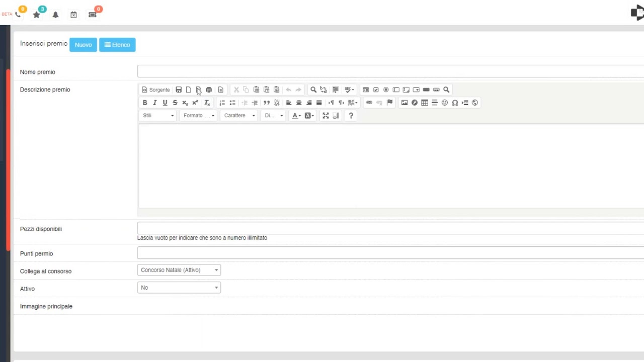Click Paste from Word icon
Image resolution: width=644 pixels, height=362 pixels.
(x=276, y=89)
